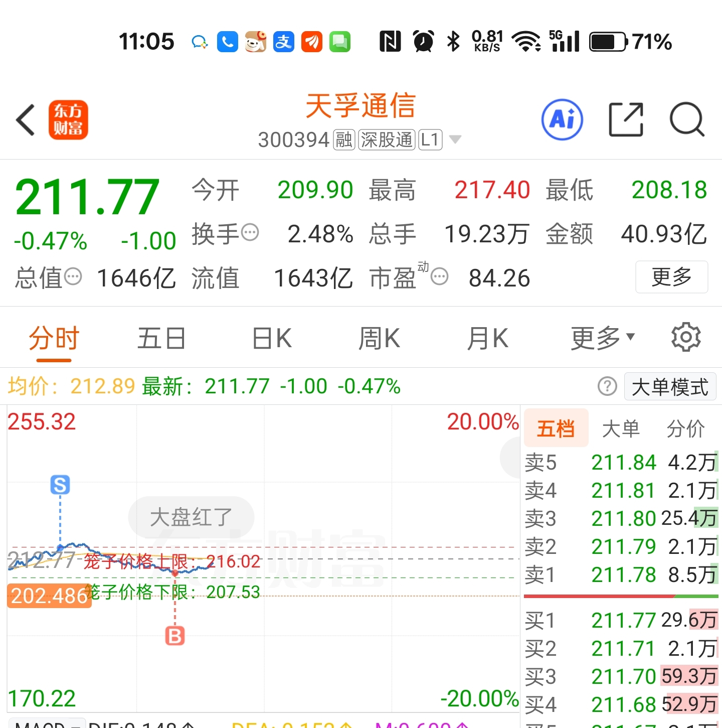The height and width of the screenshot is (728, 722).
Task: Go back with the left arrow
Action: pyautogui.click(x=26, y=120)
